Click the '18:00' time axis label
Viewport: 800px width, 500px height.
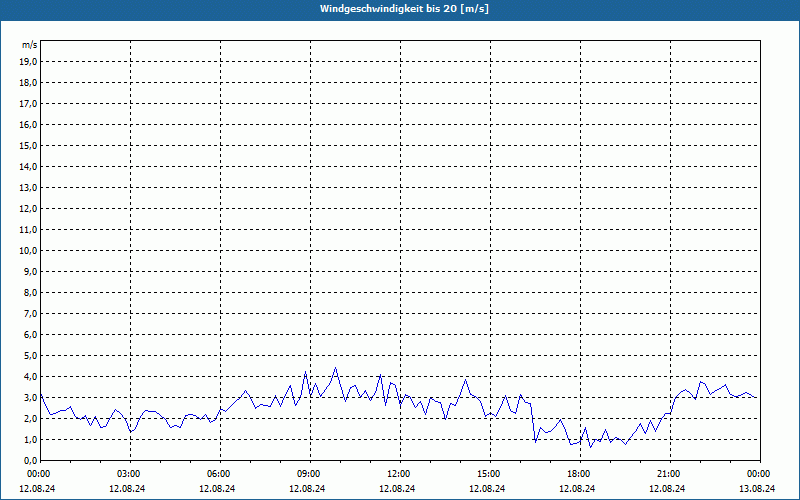click(580, 473)
